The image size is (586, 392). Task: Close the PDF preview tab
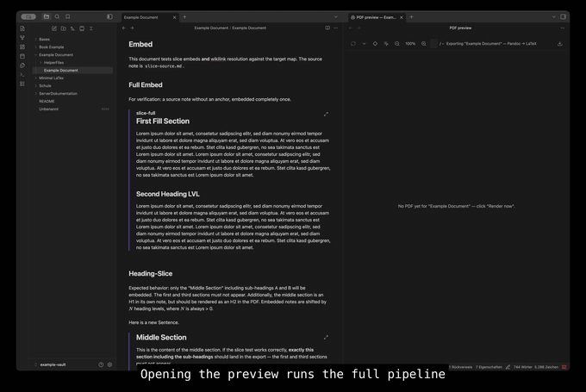click(x=402, y=17)
